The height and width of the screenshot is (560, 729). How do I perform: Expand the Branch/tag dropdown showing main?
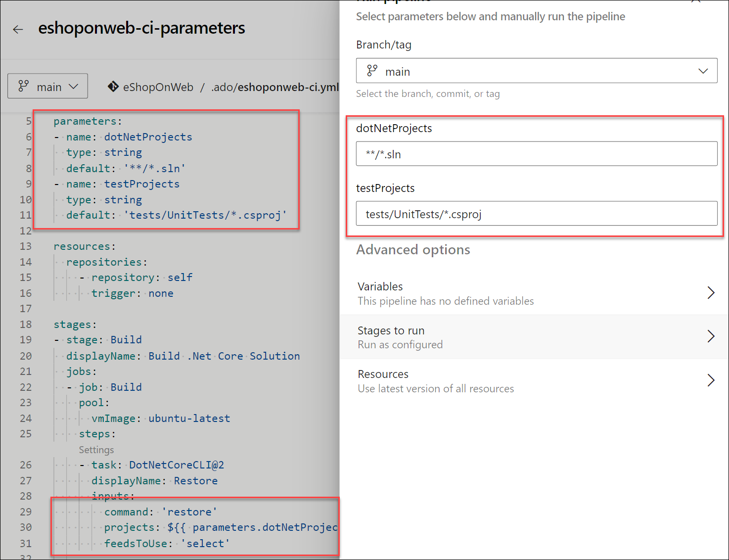[x=537, y=71]
